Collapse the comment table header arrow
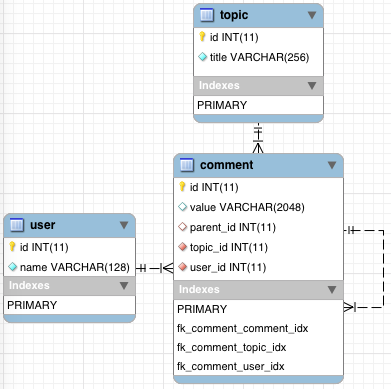 332,165
